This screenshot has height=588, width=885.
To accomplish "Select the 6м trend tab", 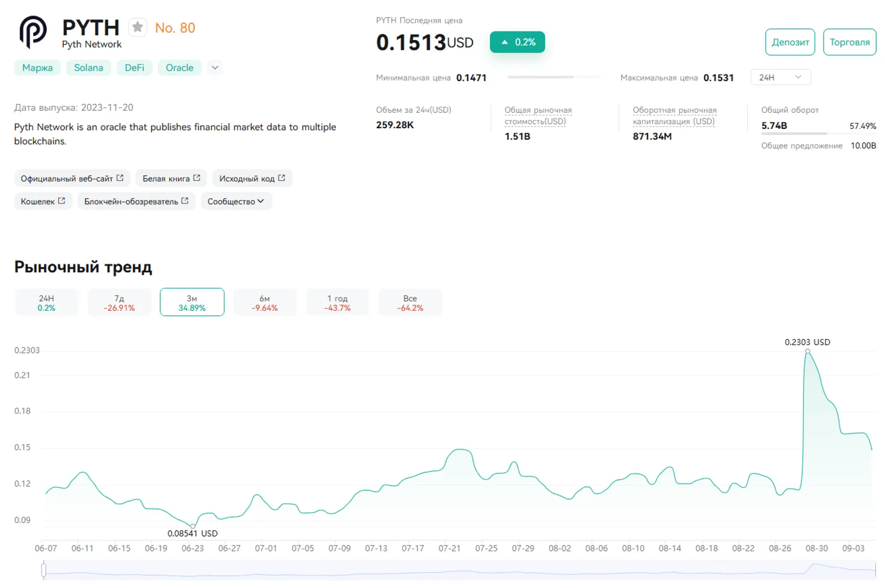I will 265,303.
